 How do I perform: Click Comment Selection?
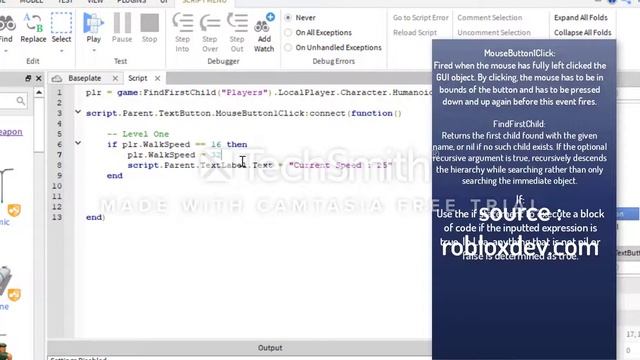(x=489, y=18)
